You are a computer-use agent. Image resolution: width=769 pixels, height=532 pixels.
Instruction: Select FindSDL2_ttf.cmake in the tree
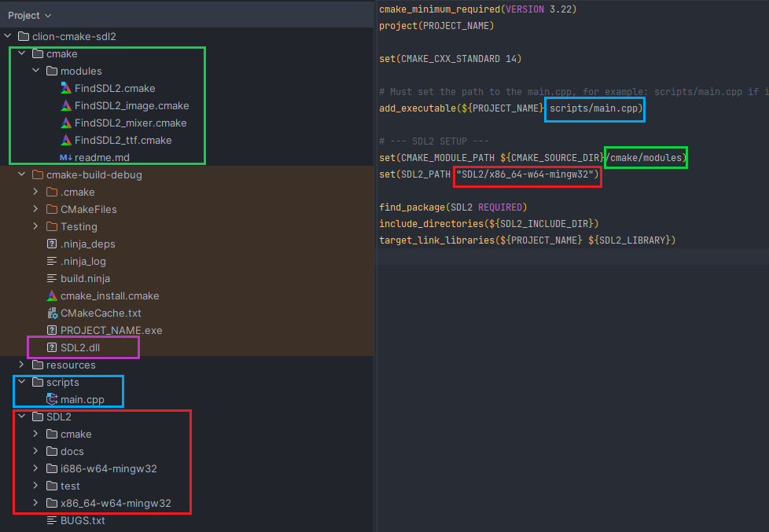click(123, 140)
